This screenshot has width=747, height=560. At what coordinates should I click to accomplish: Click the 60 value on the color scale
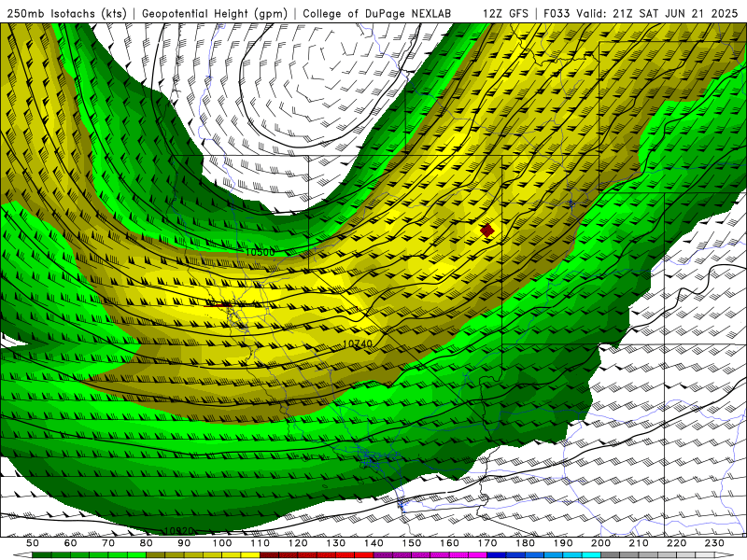[x=70, y=543]
